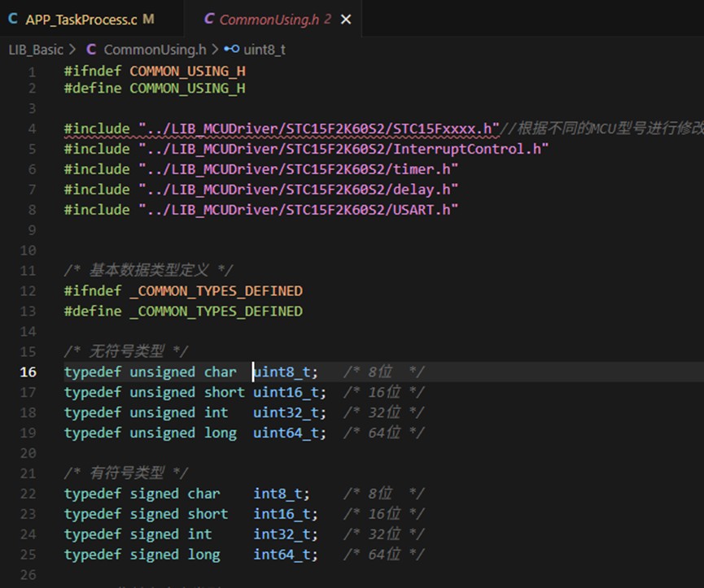Click the 基本数据类型定义 comment
Screen dimensions: 704x588
[149, 271]
